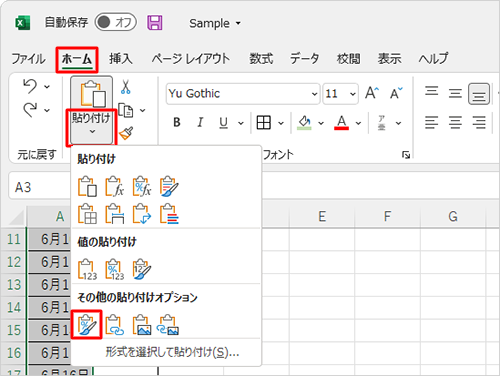This screenshot has width=500, height=376.
Task: Choose Paste Transpose icon
Action: point(142,214)
